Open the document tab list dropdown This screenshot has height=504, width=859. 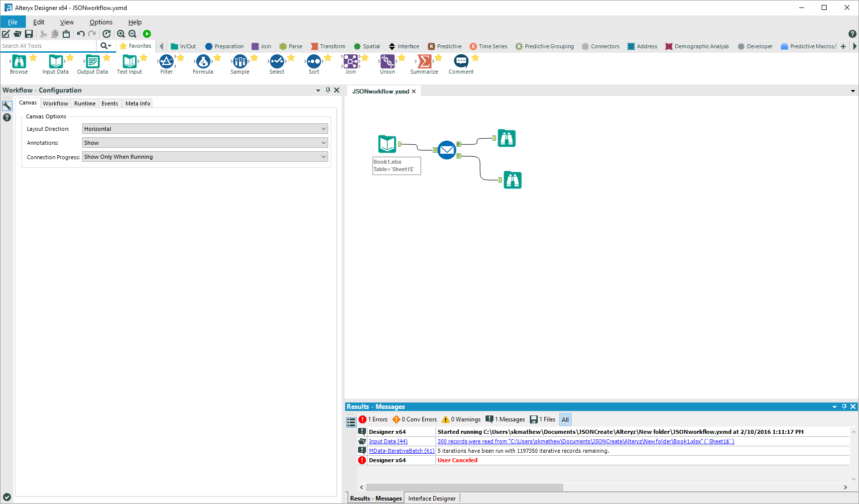coord(853,91)
